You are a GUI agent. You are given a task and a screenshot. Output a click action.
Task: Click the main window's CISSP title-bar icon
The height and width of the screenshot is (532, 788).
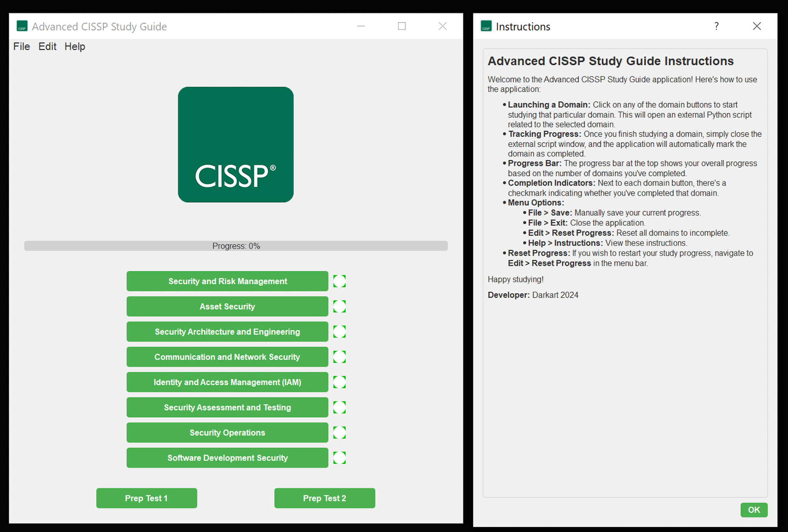point(22,26)
